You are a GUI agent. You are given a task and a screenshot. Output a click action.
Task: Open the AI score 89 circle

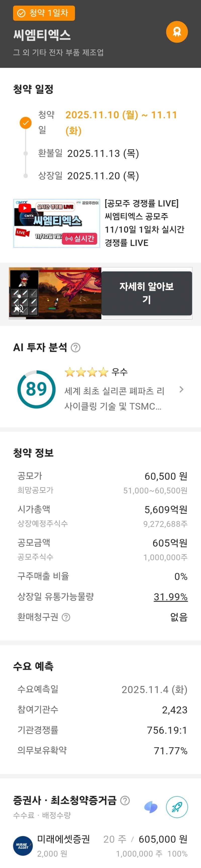coord(36,389)
